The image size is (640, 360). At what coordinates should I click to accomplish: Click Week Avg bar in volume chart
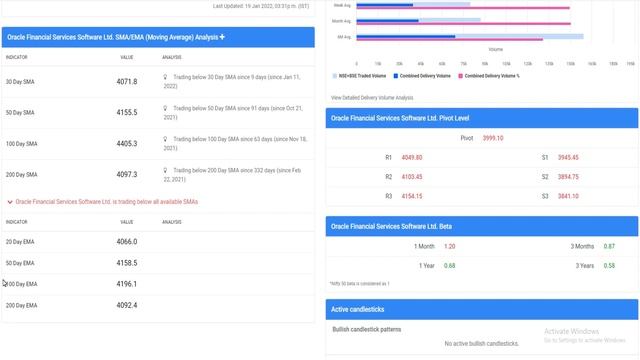[x=413, y=4]
